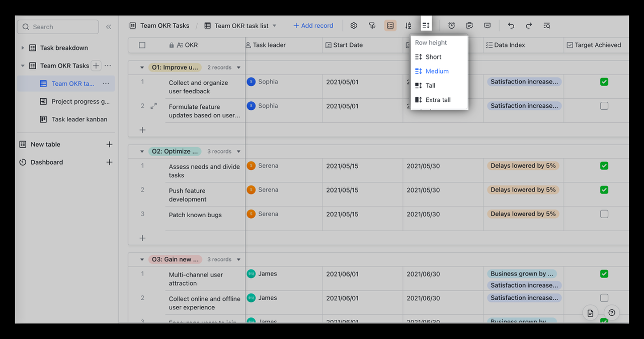Open the help question mark button
644x339 pixels.
tap(612, 313)
